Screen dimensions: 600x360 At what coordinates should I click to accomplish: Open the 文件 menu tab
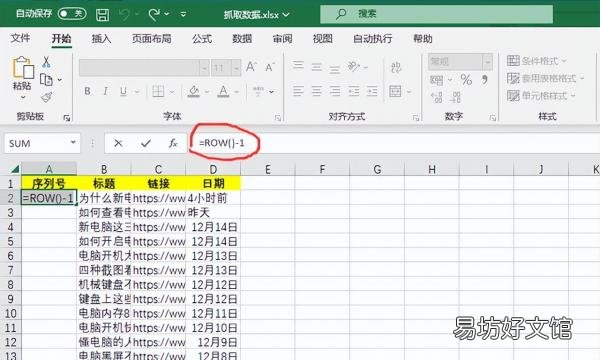pos(20,38)
